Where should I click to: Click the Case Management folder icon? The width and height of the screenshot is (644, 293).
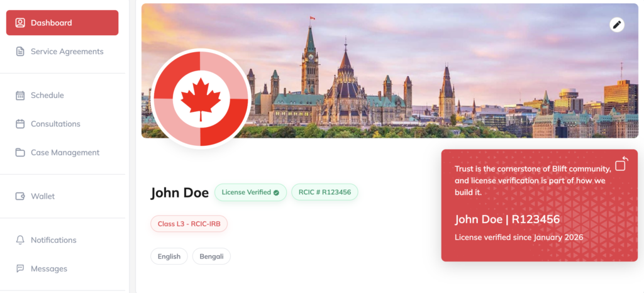(x=20, y=153)
